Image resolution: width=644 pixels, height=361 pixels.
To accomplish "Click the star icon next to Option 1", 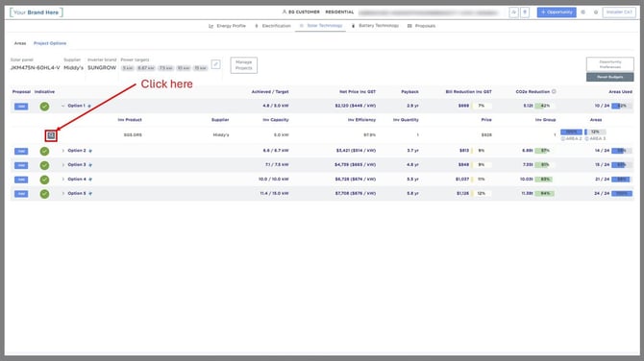I will tap(89, 106).
